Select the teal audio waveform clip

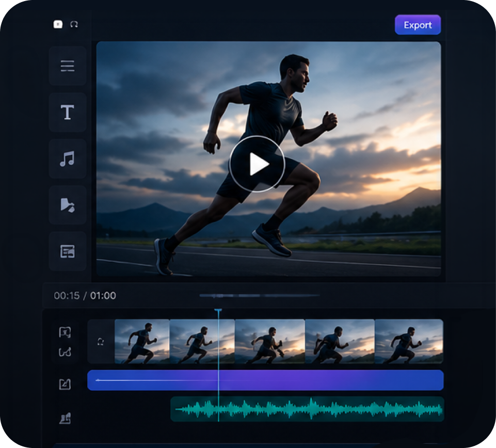point(307,409)
